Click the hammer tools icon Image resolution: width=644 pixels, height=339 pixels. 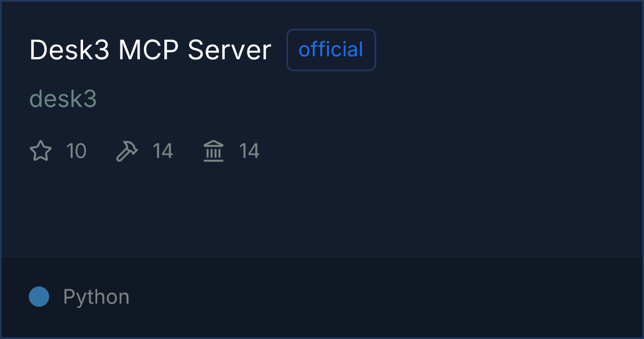pyautogui.click(x=127, y=151)
